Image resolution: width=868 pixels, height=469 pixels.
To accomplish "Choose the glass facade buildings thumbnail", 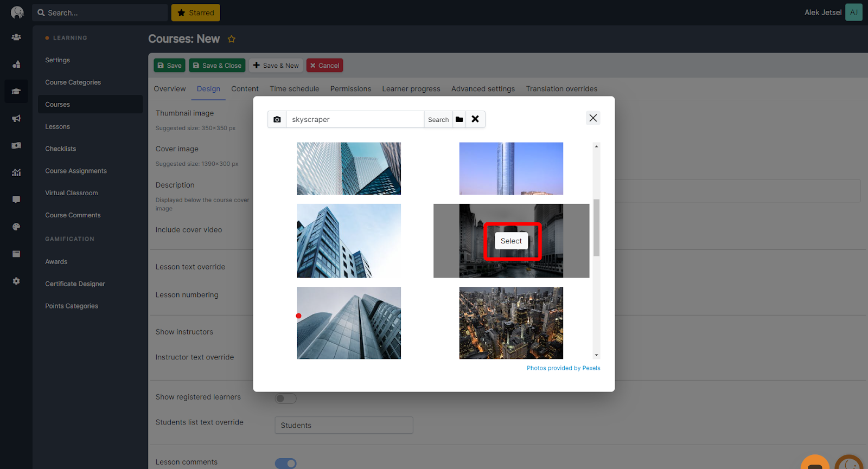I will (x=349, y=169).
